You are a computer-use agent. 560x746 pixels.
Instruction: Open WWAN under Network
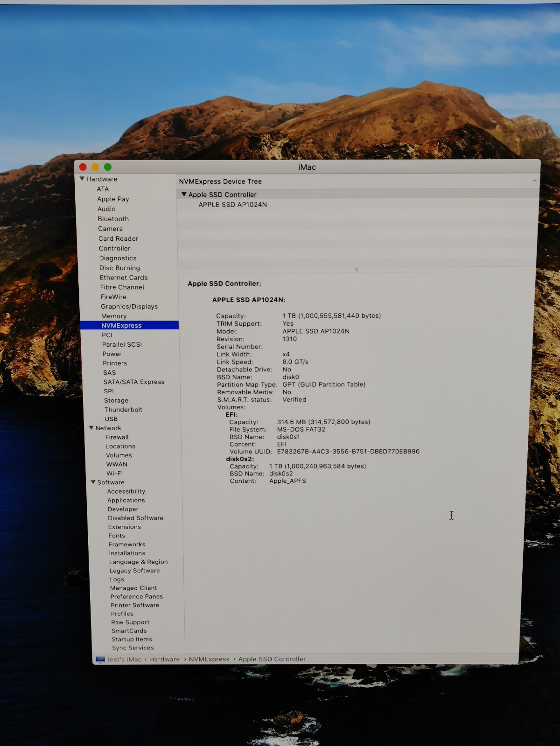(117, 464)
